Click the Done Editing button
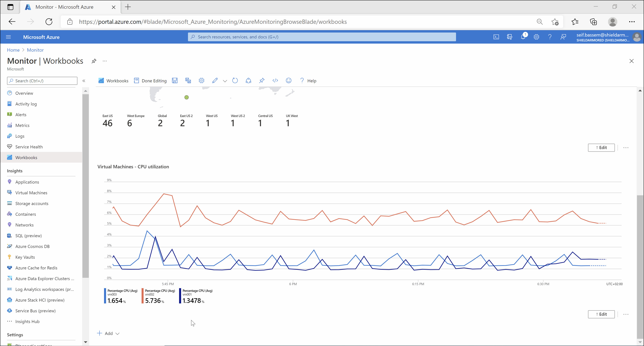 click(150, 80)
